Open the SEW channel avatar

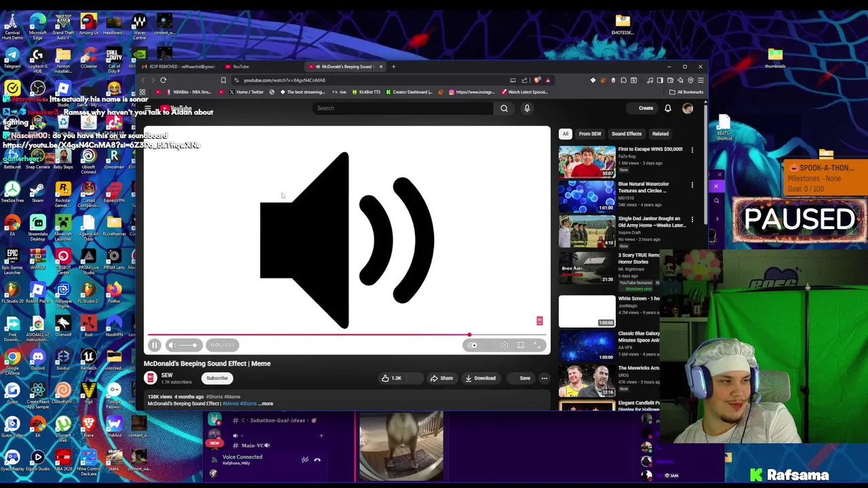click(151, 378)
